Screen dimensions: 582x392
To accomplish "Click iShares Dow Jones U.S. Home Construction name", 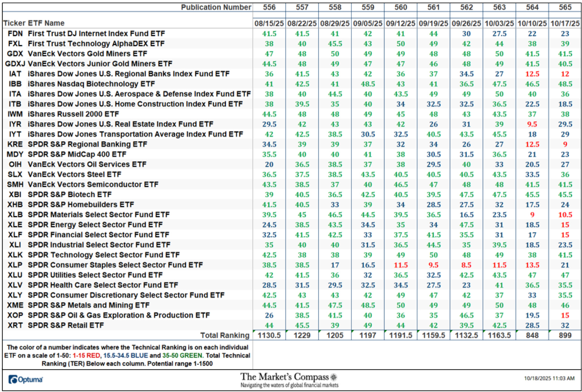I will pos(135,104).
